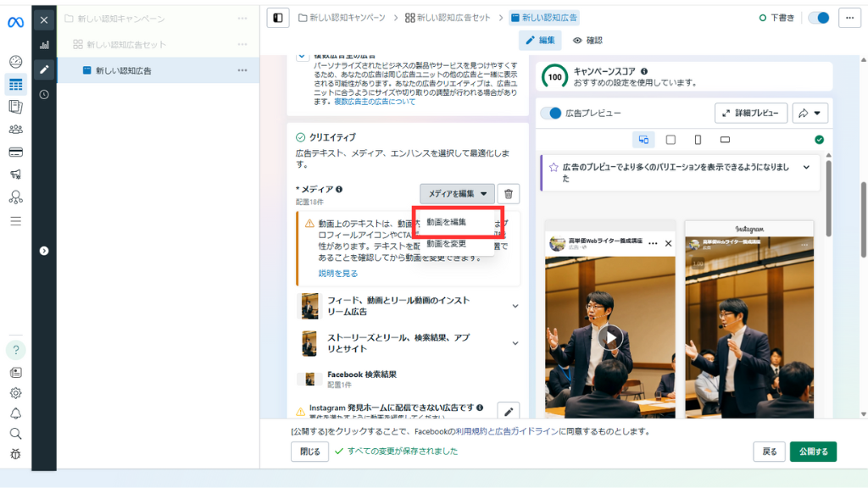
Task: Open the audiences people icon in sidebar
Action: [15, 129]
